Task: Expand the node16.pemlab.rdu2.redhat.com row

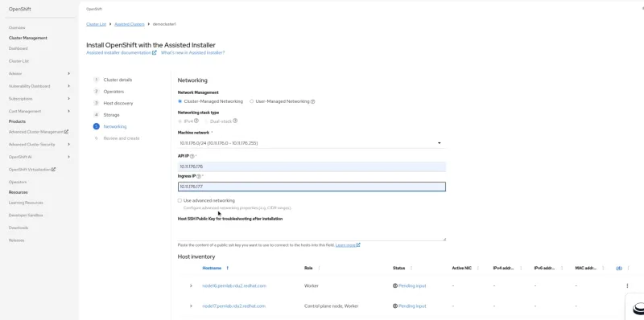Action: pos(191,285)
